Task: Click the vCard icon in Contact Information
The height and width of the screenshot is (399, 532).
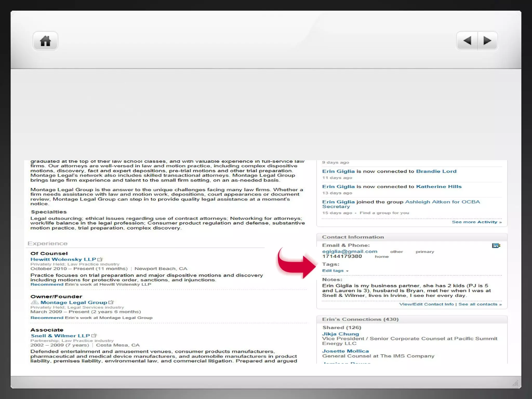Action: click(496, 245)
